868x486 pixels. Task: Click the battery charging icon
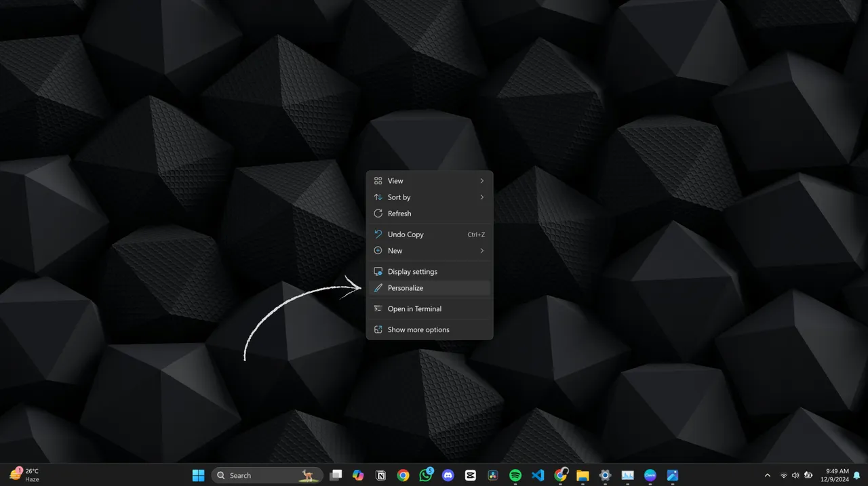(x=808, y=475)
